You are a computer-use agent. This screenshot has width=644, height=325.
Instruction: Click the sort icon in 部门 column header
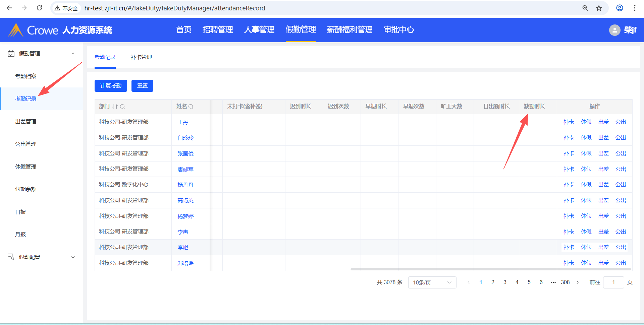pos(115,107)
